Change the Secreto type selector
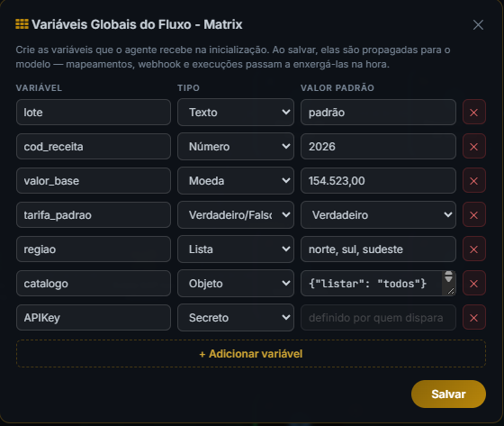This screenshot has width=504, height=426. pyautogui.click(x=236, y=318)
